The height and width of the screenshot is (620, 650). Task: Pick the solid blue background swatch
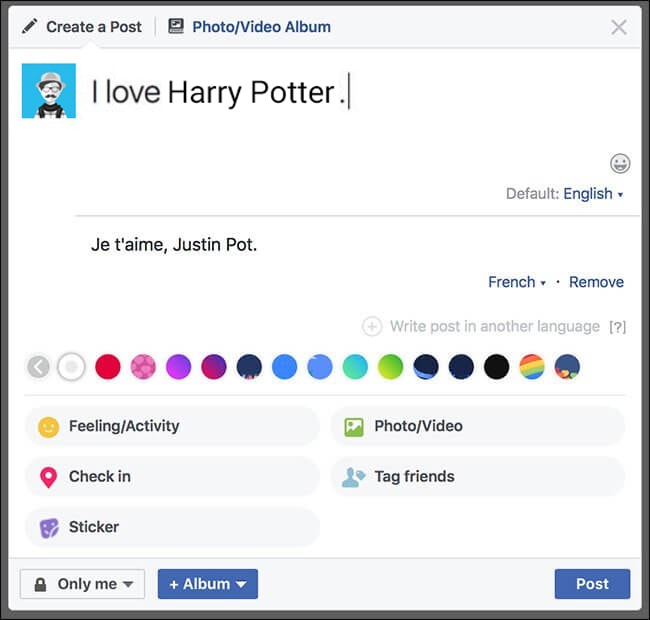284,367
